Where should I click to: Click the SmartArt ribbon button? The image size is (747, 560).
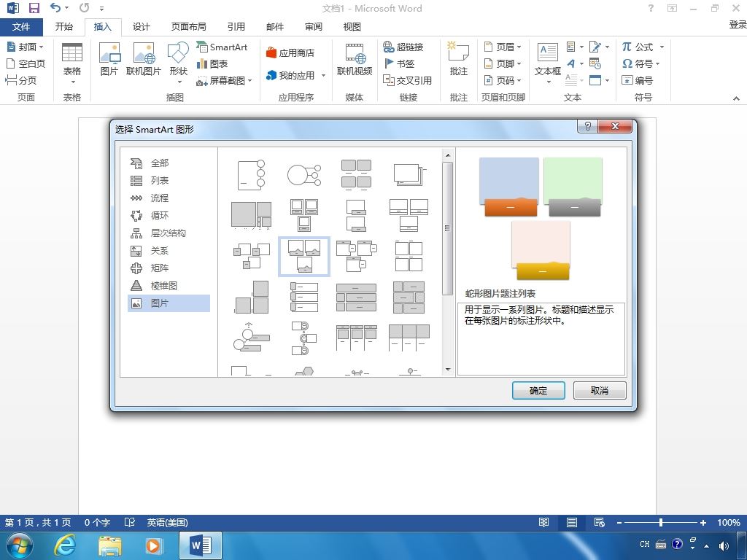(x=222, y=47)
